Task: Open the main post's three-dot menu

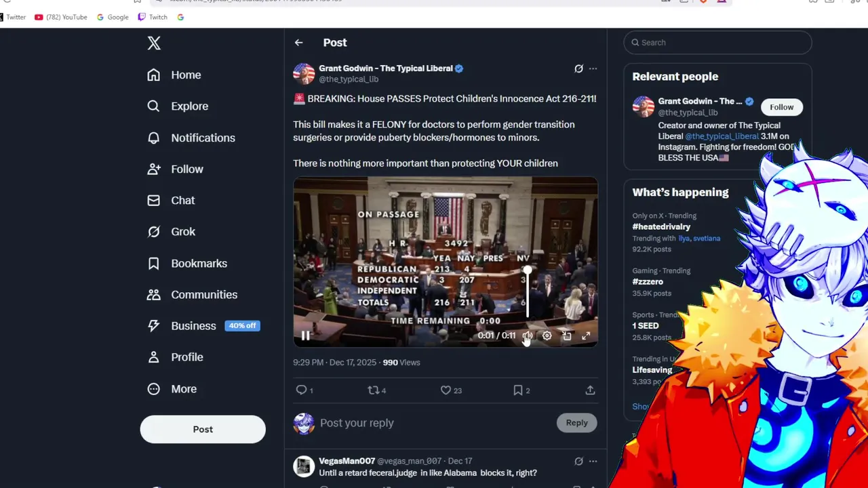Action: 593,68
